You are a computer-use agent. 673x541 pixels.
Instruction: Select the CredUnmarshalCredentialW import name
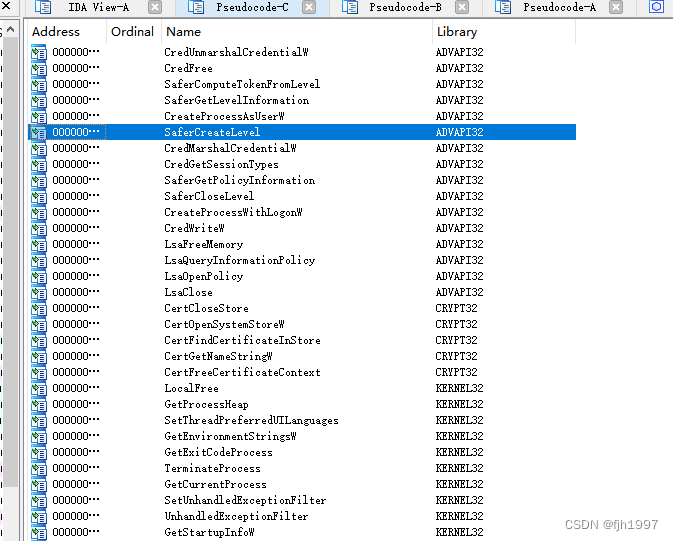236,52
